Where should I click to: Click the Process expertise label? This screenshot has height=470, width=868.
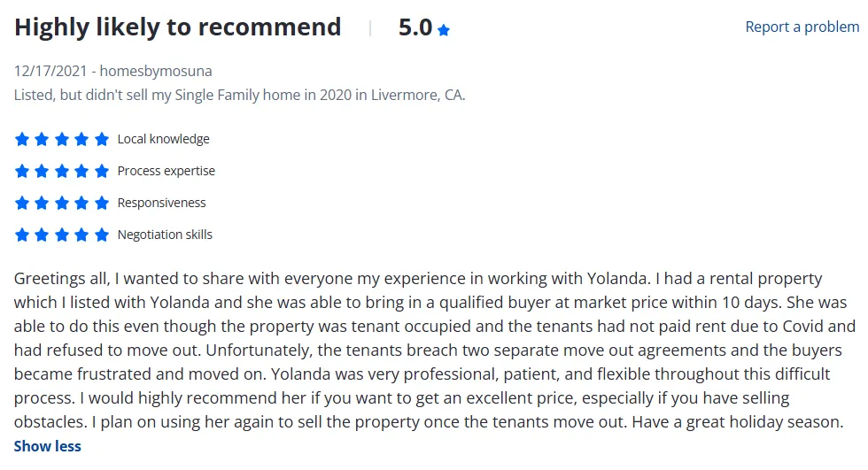[x=167, y=171]
